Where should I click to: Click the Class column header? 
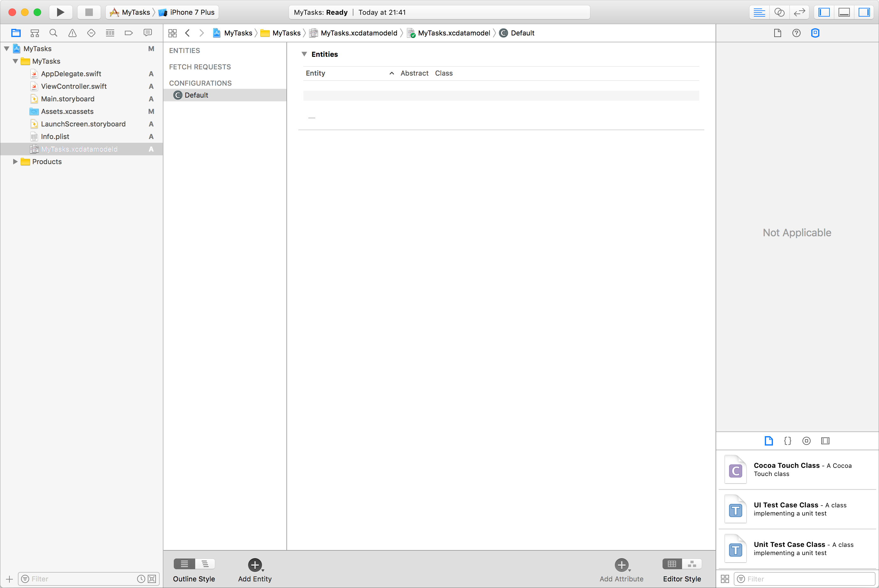[x=444, y=73]
